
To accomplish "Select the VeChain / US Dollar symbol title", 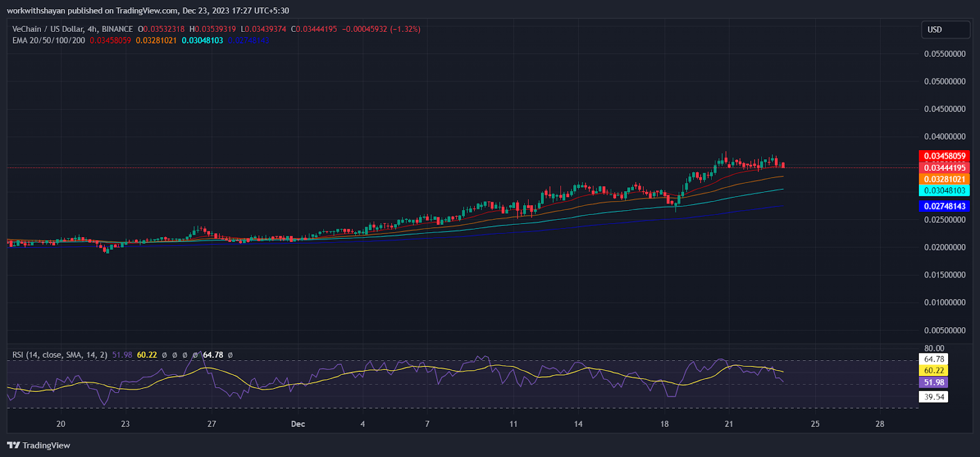I will 72,29.
